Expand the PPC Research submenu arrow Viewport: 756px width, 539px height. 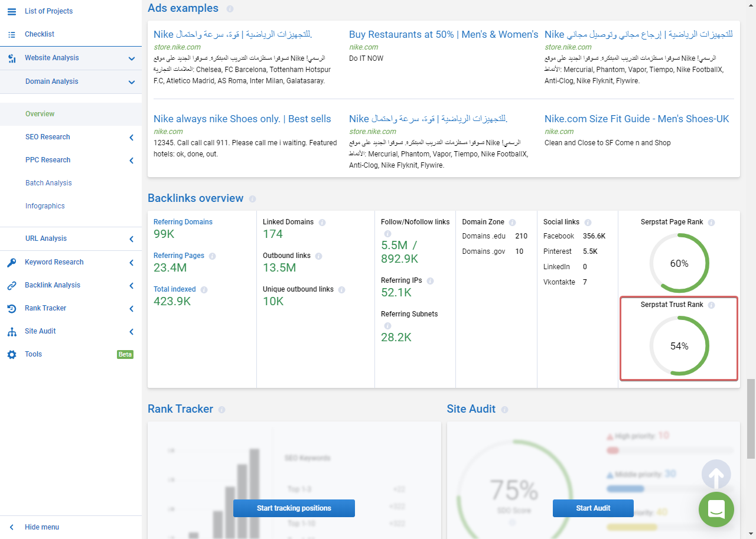(131, 161)
